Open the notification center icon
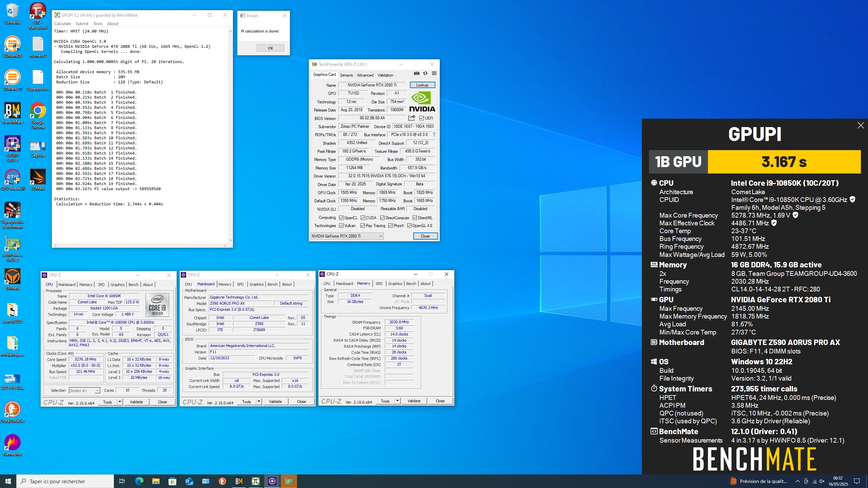Image resolution: width=868 pixels, height=488 pixels. point(857,481)
